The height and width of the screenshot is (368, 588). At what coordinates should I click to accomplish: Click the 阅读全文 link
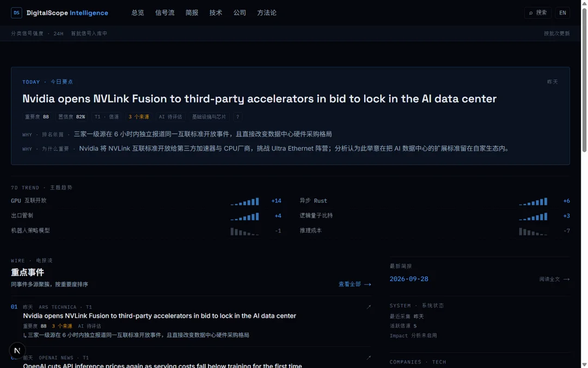[x=554, y=279]
